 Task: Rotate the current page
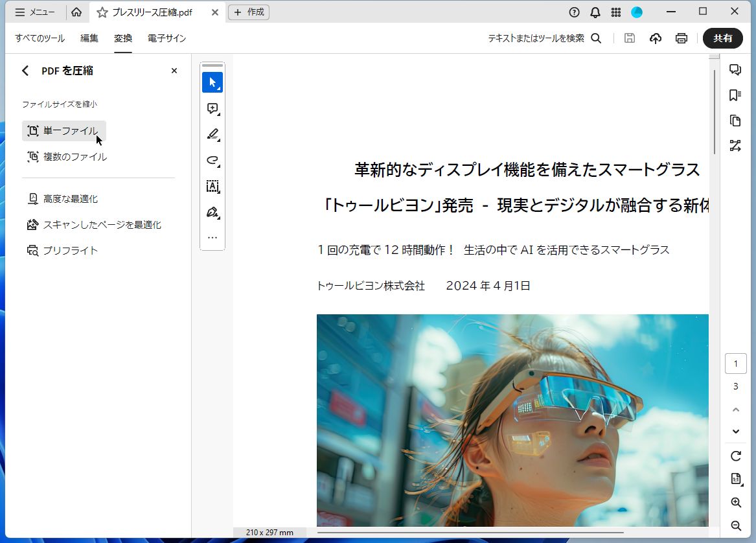tap(735, 454)
